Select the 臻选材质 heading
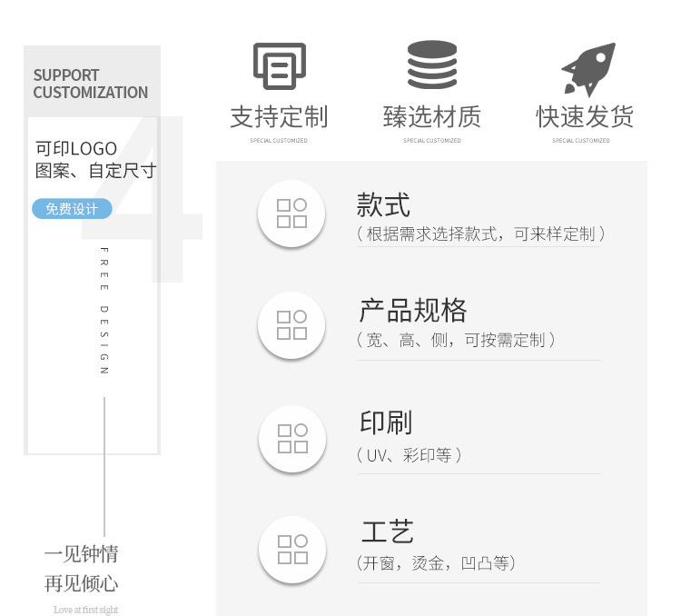Screen dimensions: 681x616 (431, 117)
